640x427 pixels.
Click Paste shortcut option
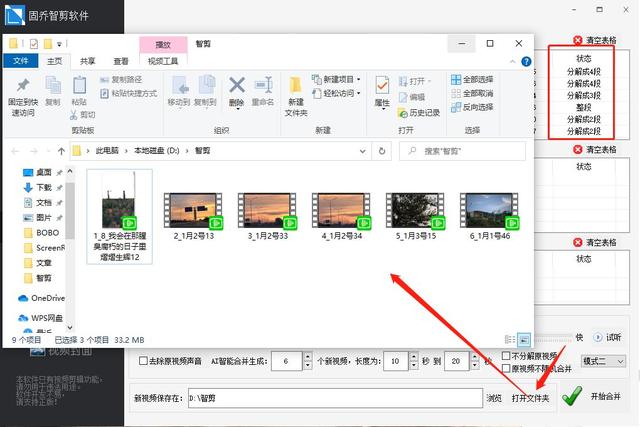(129, 93)
